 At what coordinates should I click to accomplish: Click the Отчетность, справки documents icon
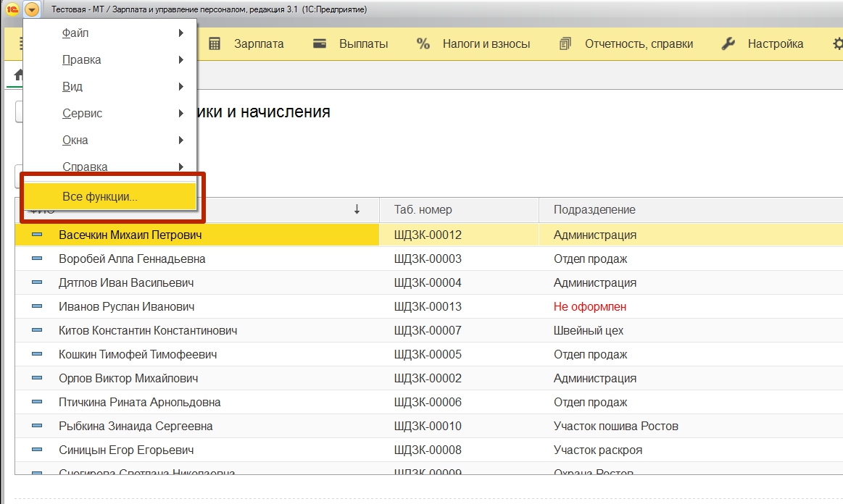[x=565, y=44]
